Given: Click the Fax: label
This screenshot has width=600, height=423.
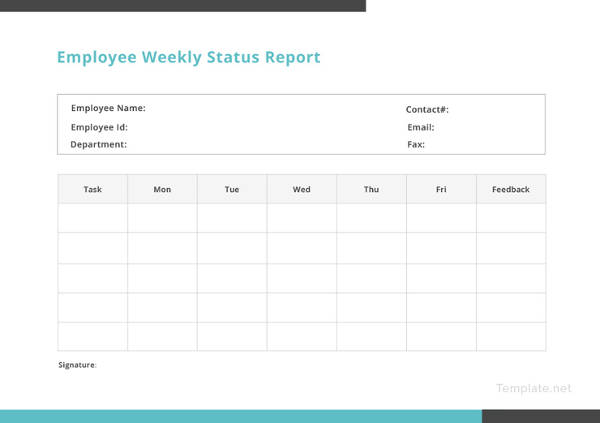Looking at the screenshot, I should (416, 144).
